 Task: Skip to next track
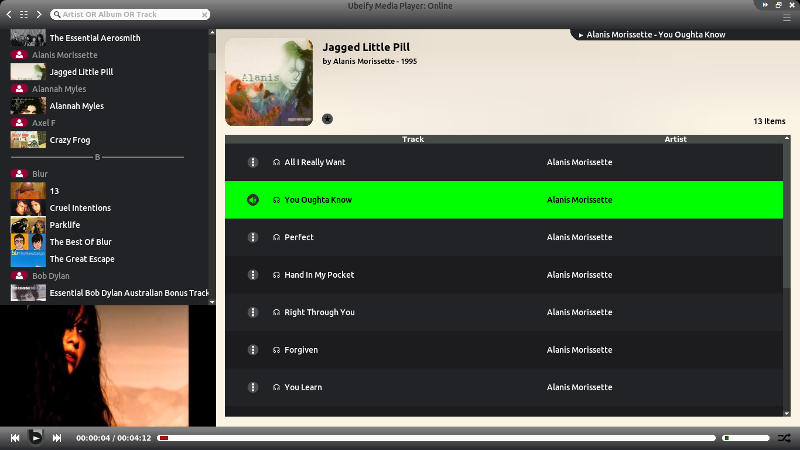pyautogui.click(x=57, y=438)
